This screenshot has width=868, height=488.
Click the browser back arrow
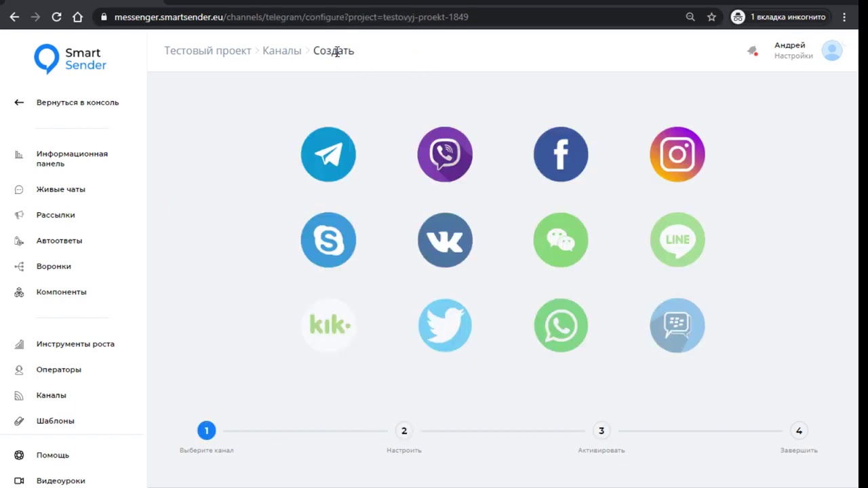pos(14,17)
